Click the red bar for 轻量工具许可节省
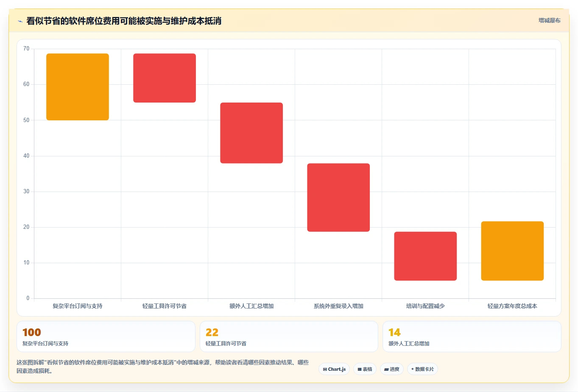 tap(165, 78)
